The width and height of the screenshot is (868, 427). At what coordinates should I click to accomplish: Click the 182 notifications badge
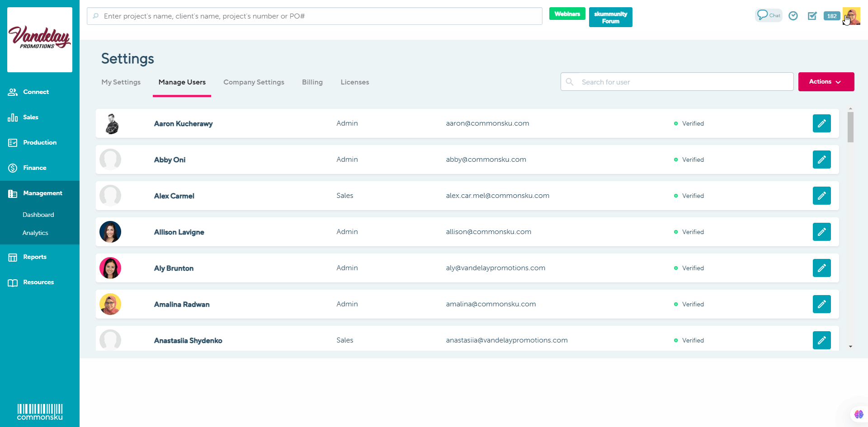(x=831, y=16)
